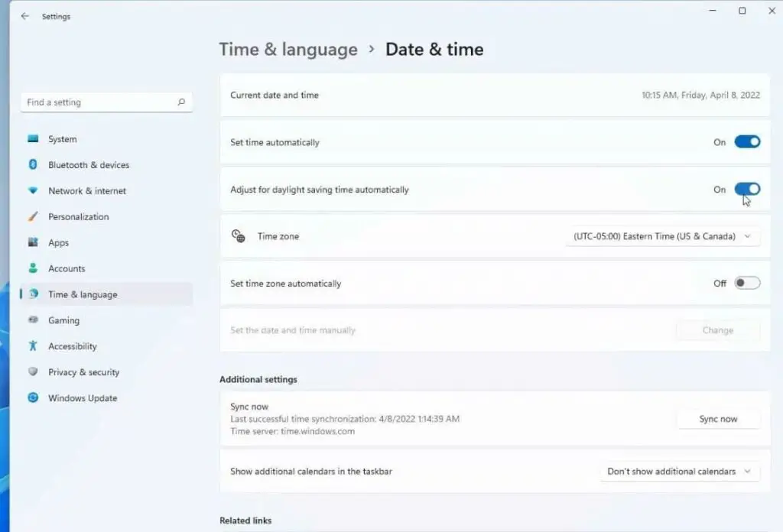Click the Personalization paintbrush icon
The width and height of the screenshot is (783, 532).
click(x=32, y=217)
